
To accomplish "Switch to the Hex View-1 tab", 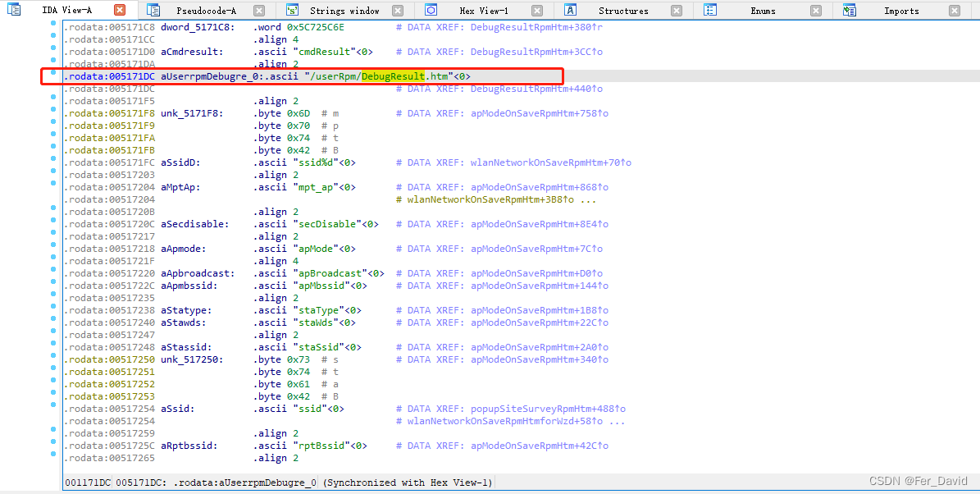I will (x=484, y=11).
